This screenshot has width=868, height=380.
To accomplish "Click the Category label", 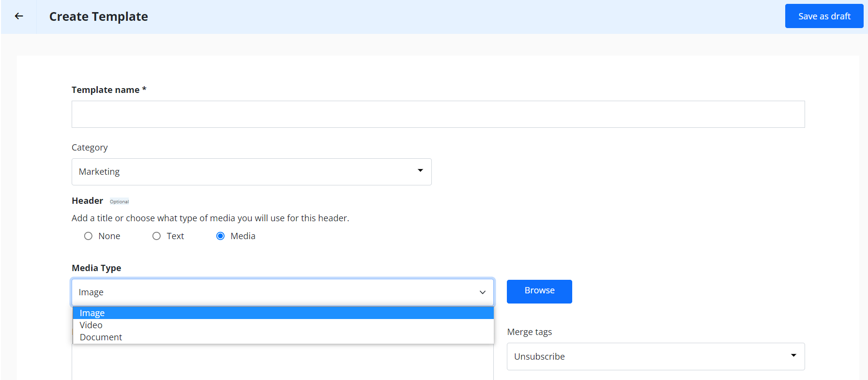I will coord(90,148).
